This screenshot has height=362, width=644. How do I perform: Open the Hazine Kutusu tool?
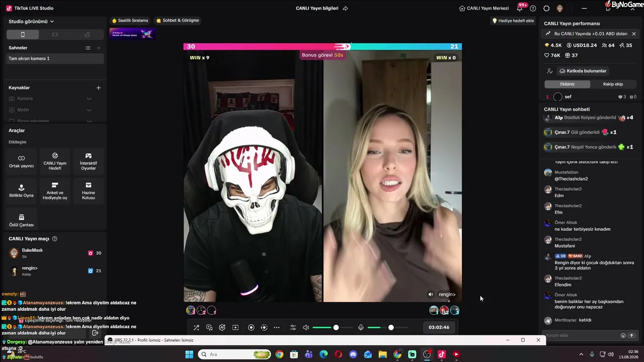[89, 191]
